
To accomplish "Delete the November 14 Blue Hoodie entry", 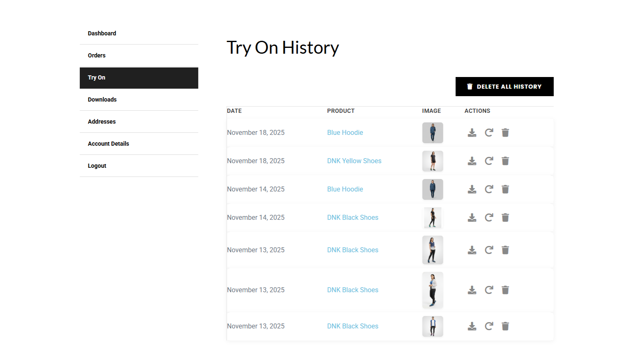I will pos(505,189).
